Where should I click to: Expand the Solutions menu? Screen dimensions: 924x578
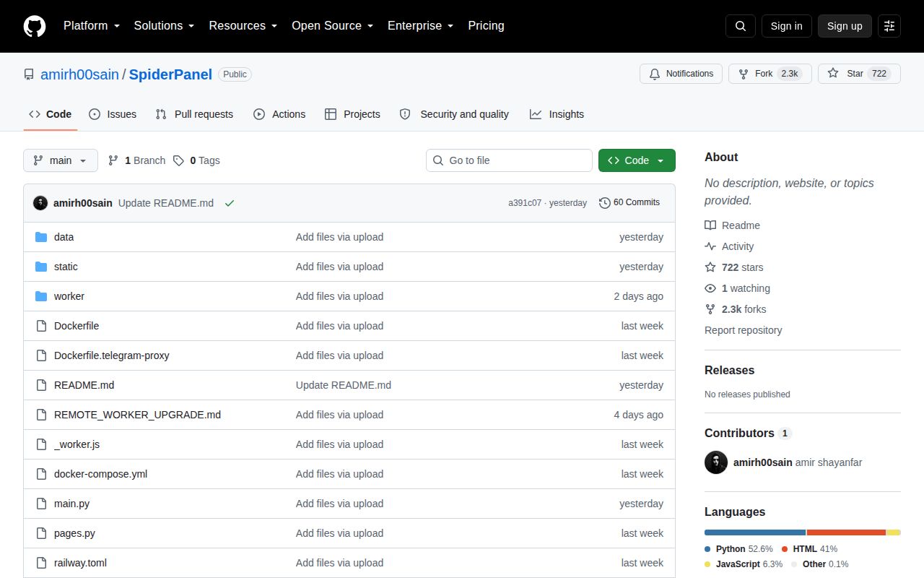point(164,26)
